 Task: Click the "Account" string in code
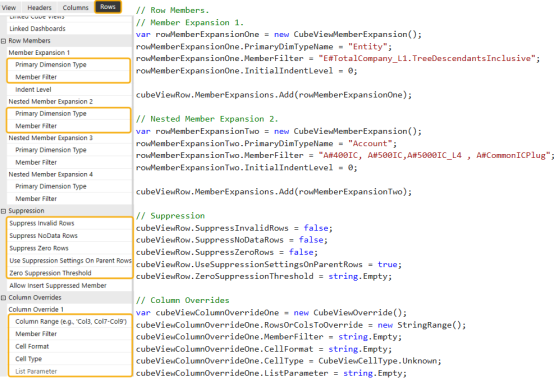[370, 143]
